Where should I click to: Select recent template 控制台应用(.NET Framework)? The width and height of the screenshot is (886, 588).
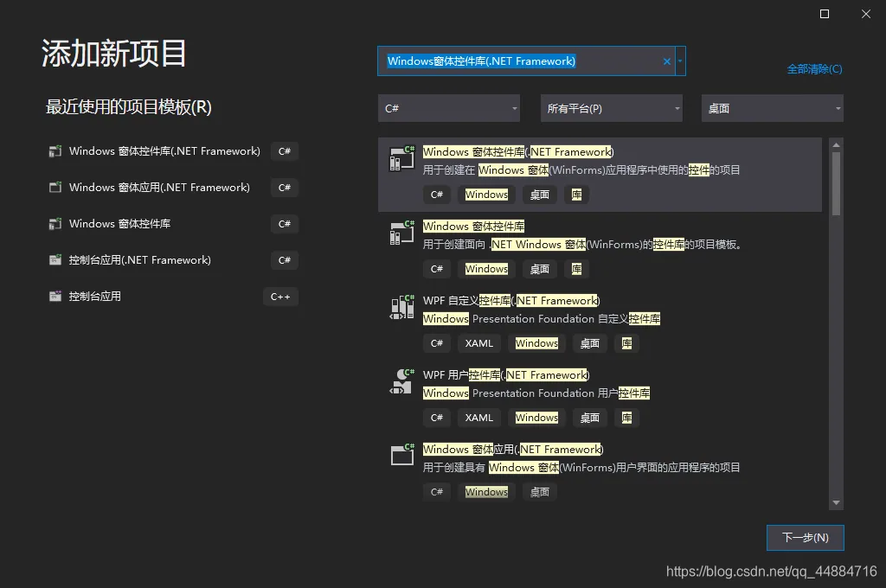pyautogui.click(x=139, y=259)
